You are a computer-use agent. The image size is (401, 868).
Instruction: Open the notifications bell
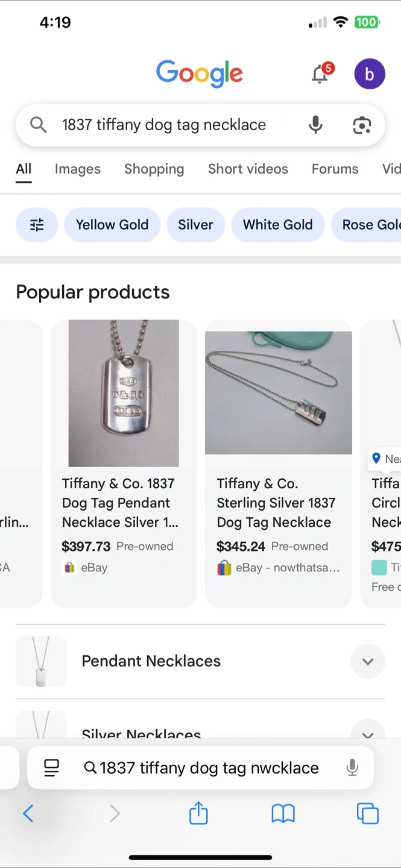click(x=320, y=74)
